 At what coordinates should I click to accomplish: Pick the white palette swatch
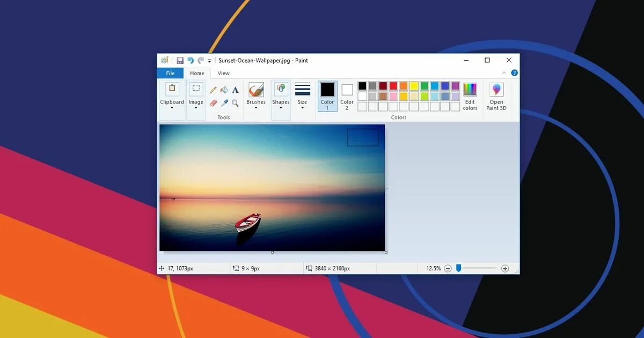coord(362,96)
